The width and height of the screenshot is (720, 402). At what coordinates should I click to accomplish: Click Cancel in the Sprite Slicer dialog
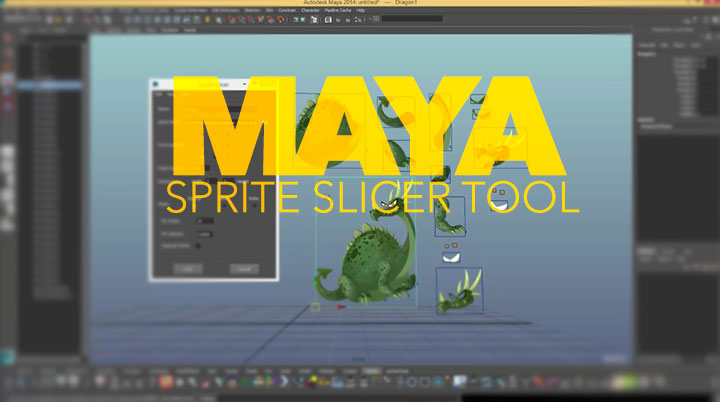tap(244, 269)
